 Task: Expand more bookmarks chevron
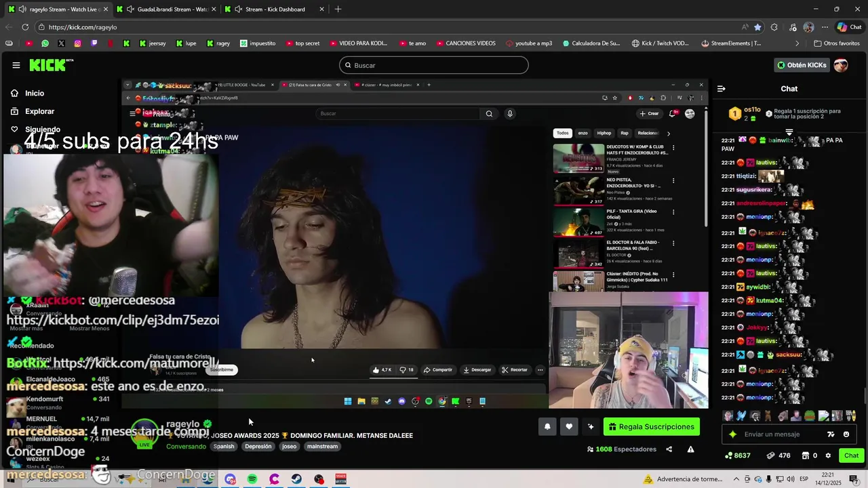click(x=797, y=43)
